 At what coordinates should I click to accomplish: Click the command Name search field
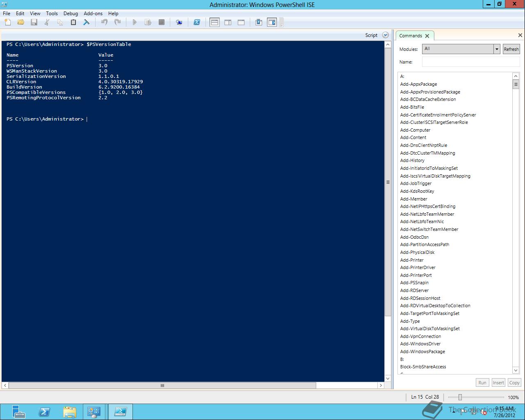[470, 62]
